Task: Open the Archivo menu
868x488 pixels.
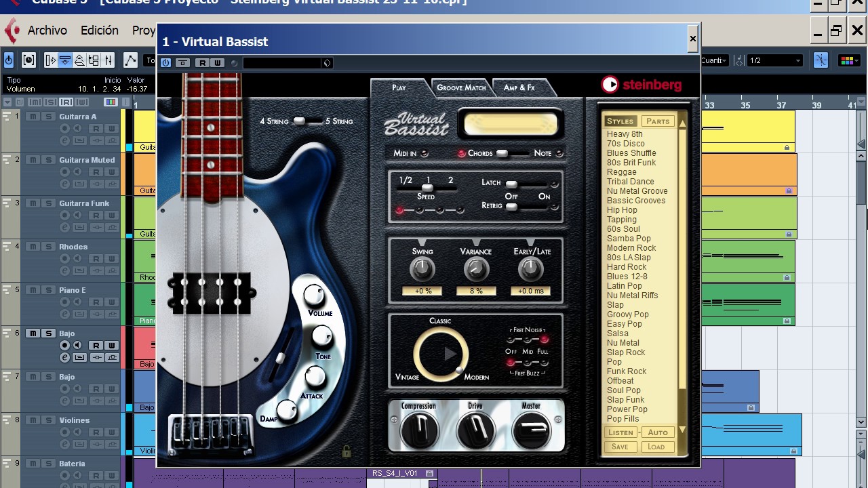Action: [47, 30]
